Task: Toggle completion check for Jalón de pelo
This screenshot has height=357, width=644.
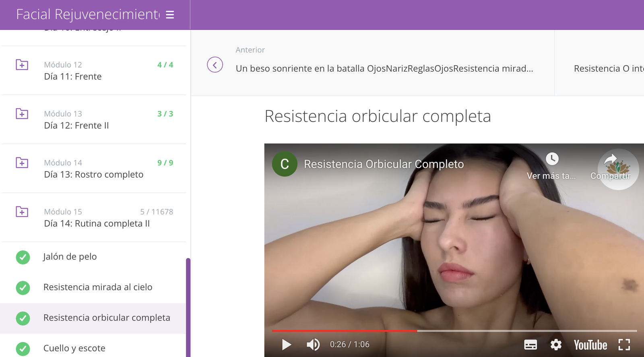Action: 23,257
